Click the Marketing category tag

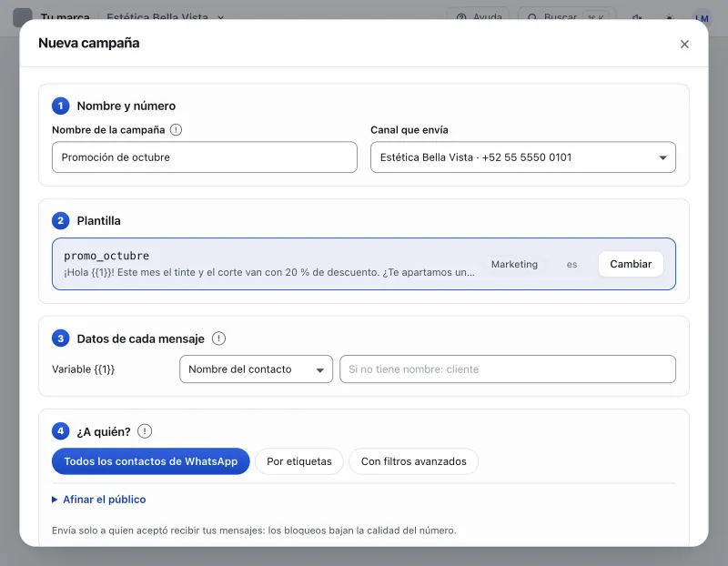tap(514, 264)
